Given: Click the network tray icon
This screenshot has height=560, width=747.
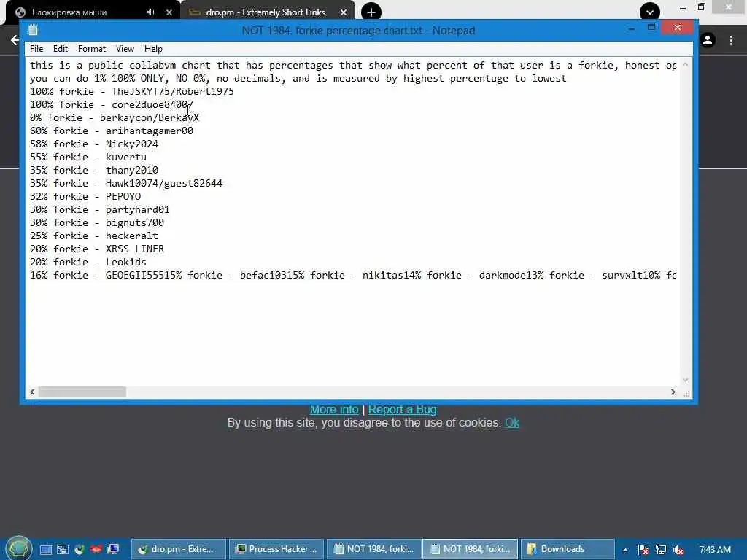Looking at the screenshot, I should (661, 550).
